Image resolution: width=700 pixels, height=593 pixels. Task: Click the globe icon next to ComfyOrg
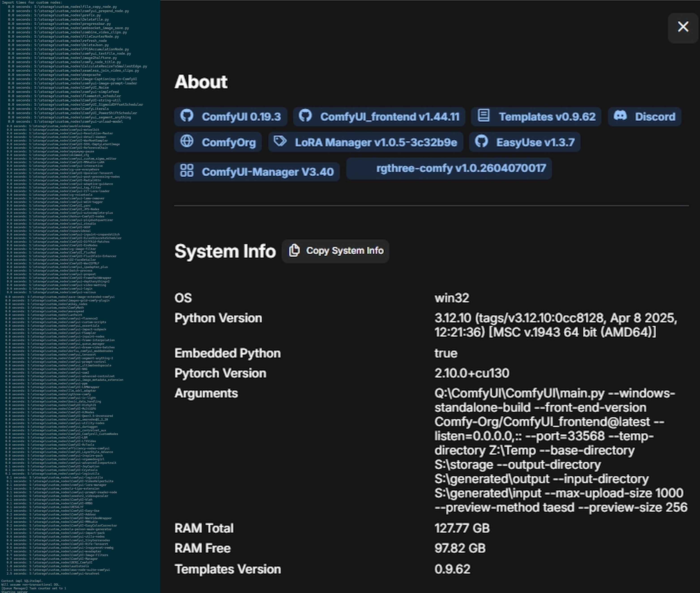pos(187,141)
